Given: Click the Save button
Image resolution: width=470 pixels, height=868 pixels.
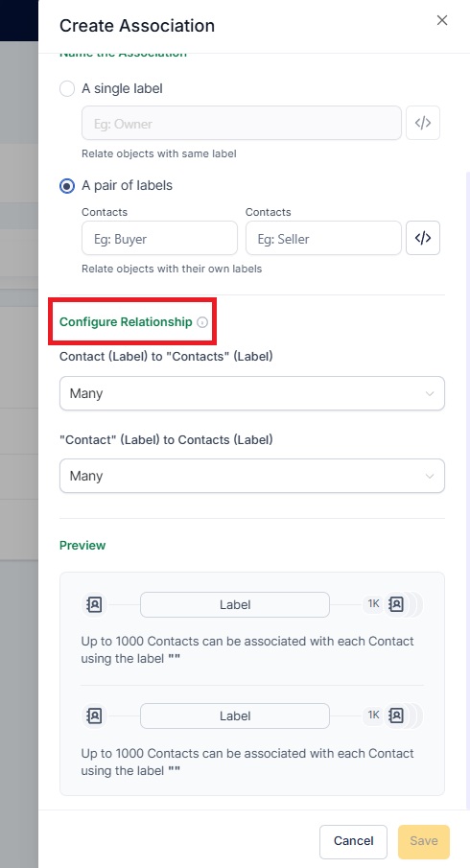Looking at the screenshot, I should click(x=424, y=841).
